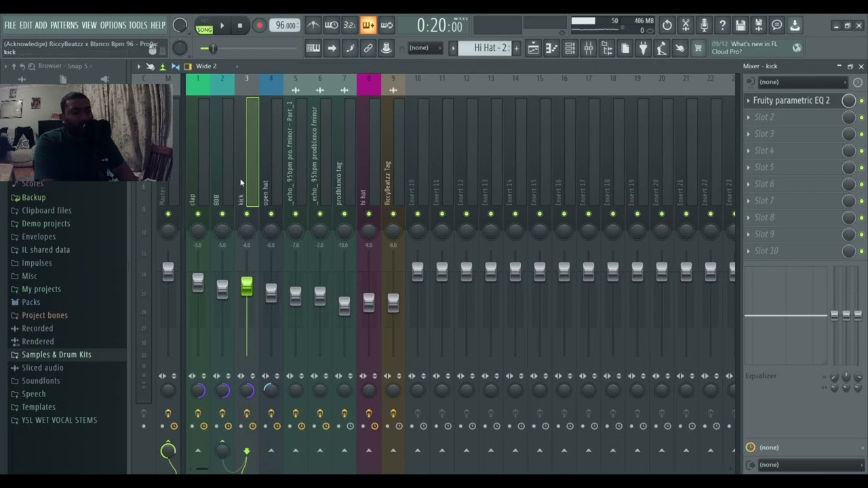Toggle loop recording button

(x=387, y=25)
